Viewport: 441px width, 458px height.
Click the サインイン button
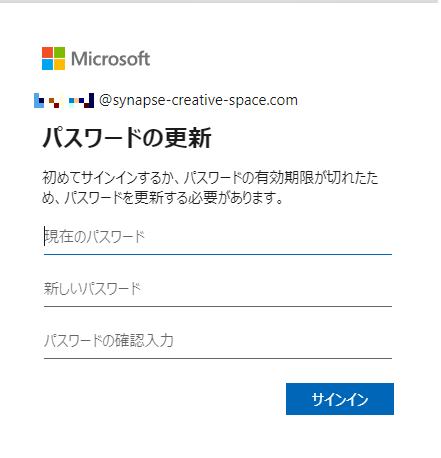[x=340, y=399]
